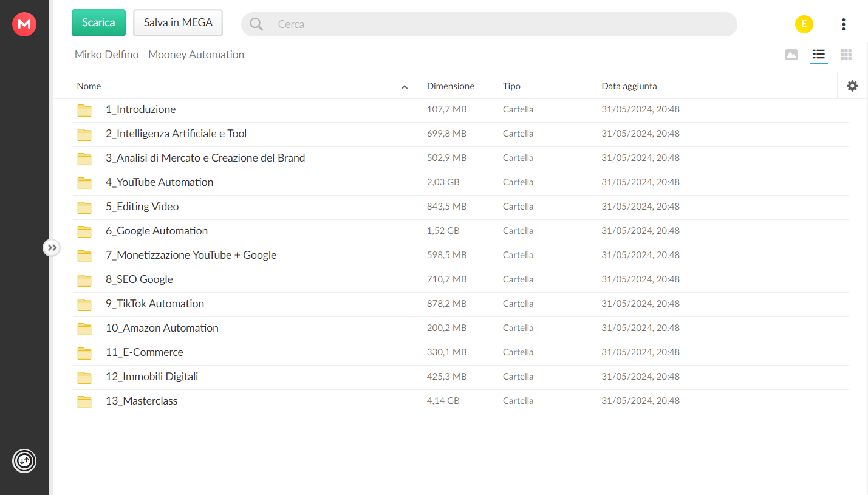Sort by the Nome column header

89,86
